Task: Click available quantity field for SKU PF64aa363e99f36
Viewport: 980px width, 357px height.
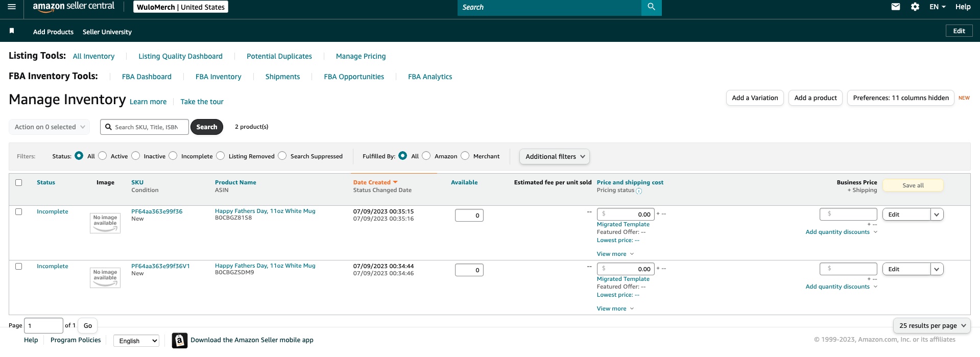Action: point(469,216)
